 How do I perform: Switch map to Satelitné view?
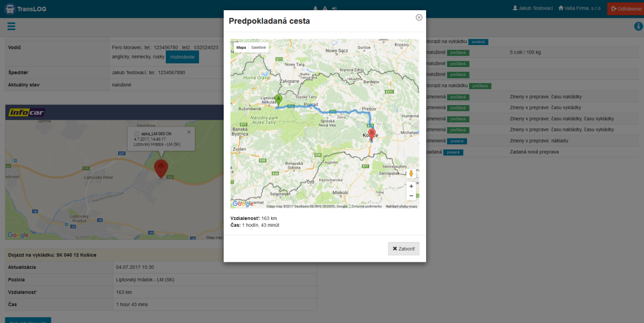coord(259,47)
